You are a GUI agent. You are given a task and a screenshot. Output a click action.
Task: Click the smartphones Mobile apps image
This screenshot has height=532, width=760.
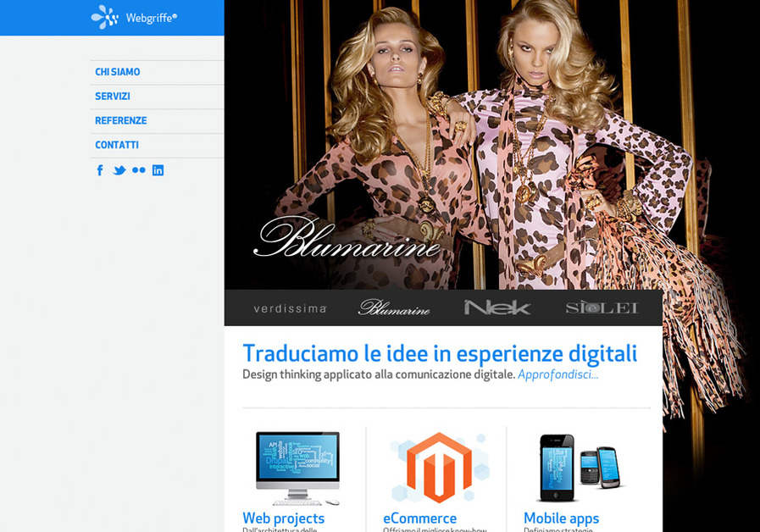[580, 468]
